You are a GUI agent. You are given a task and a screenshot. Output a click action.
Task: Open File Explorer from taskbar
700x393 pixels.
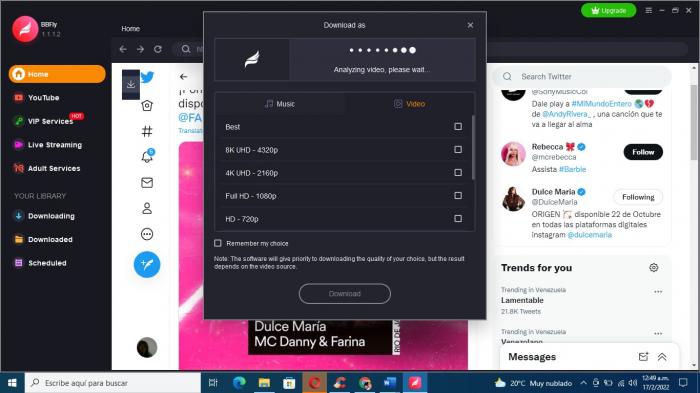264,383
